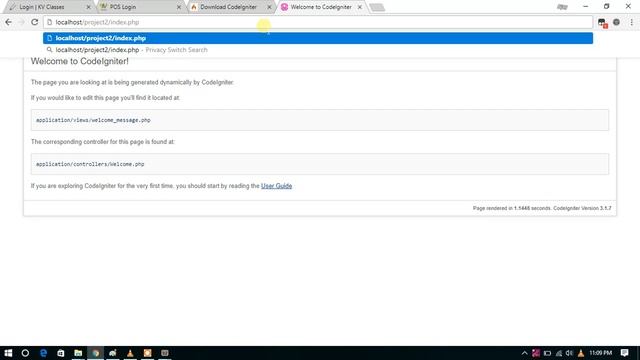Image resolution: width=640 pixels, height=360 pixels.
Task: Reload the current page
Action: tap(35, 22)
